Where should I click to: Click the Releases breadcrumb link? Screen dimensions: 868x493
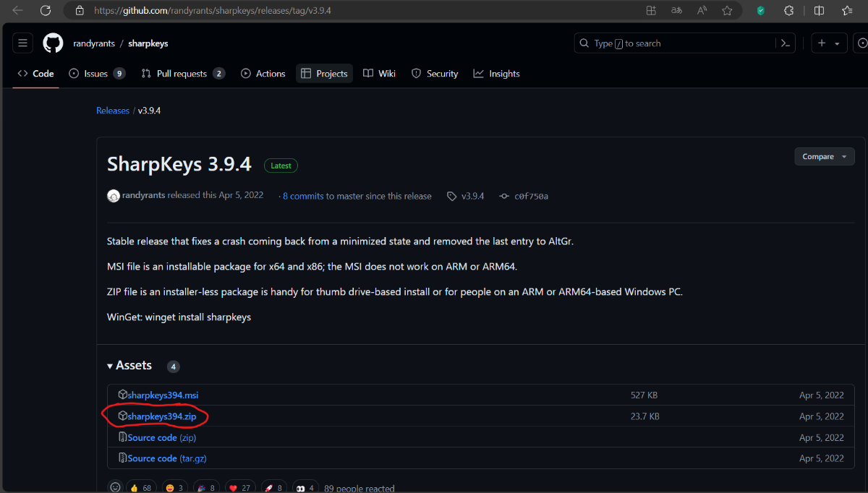click(x=113, y=111)
